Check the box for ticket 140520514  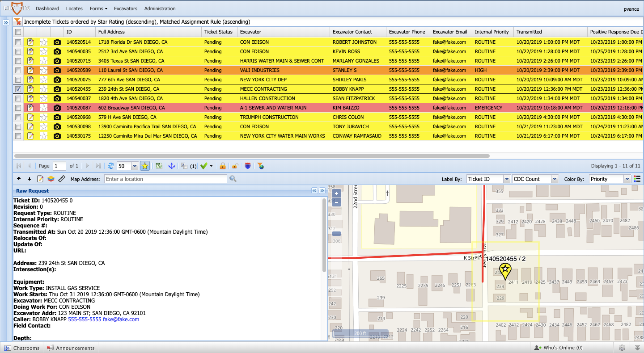point(18,42)
